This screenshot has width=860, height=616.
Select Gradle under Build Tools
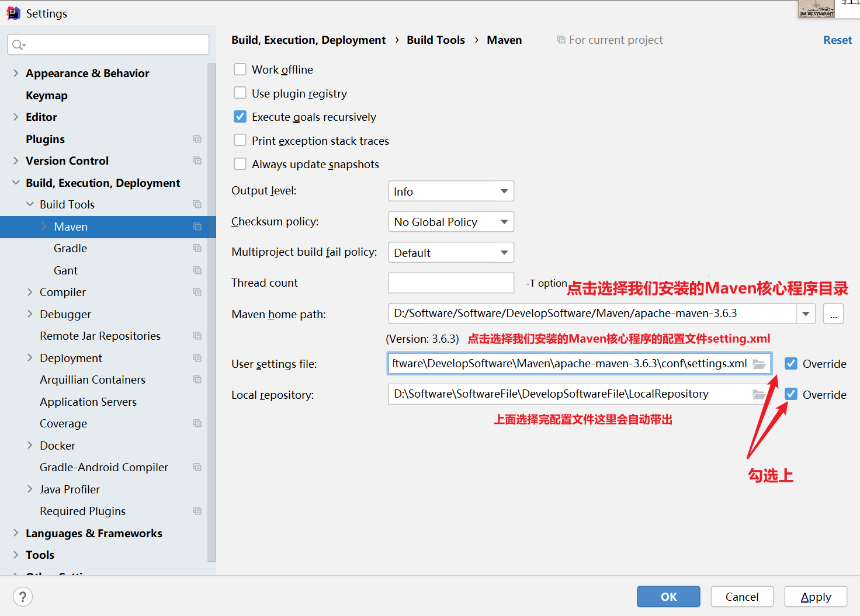(70, 248)
